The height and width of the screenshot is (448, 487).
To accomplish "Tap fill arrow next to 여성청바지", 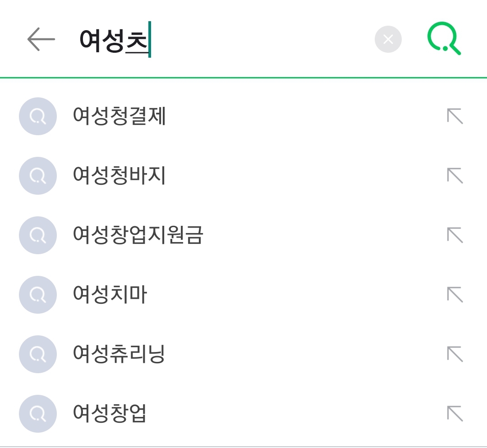I will click(x=455, y=176).
